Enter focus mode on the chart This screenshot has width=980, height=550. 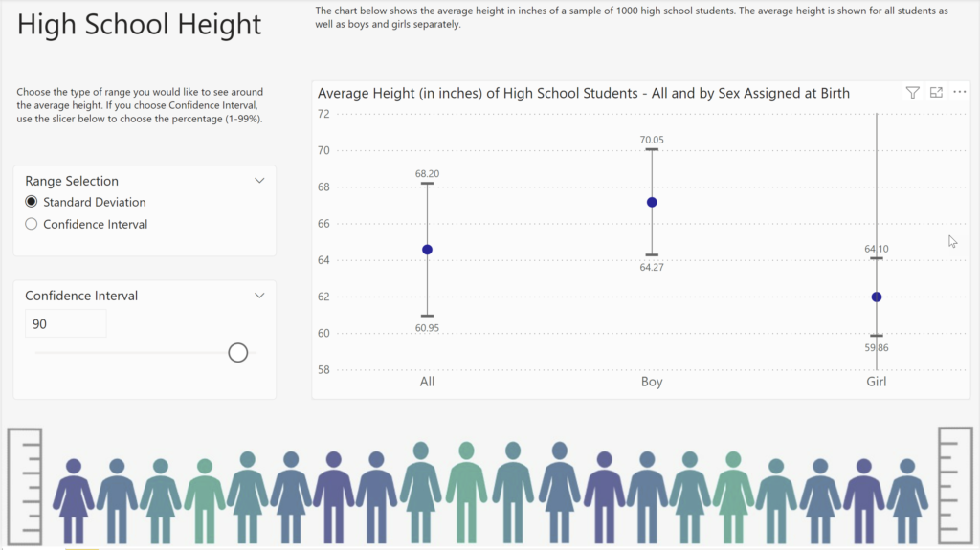tap(937, 93)
